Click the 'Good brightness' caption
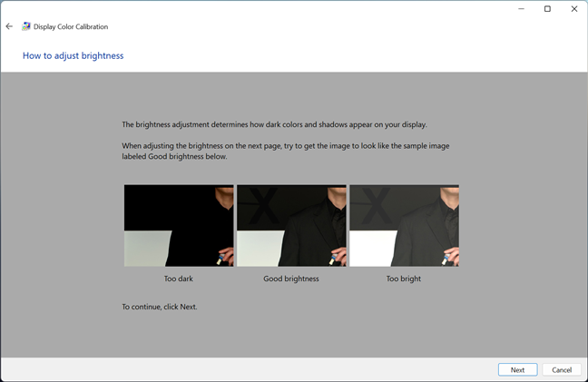 [x=291, y=279]
